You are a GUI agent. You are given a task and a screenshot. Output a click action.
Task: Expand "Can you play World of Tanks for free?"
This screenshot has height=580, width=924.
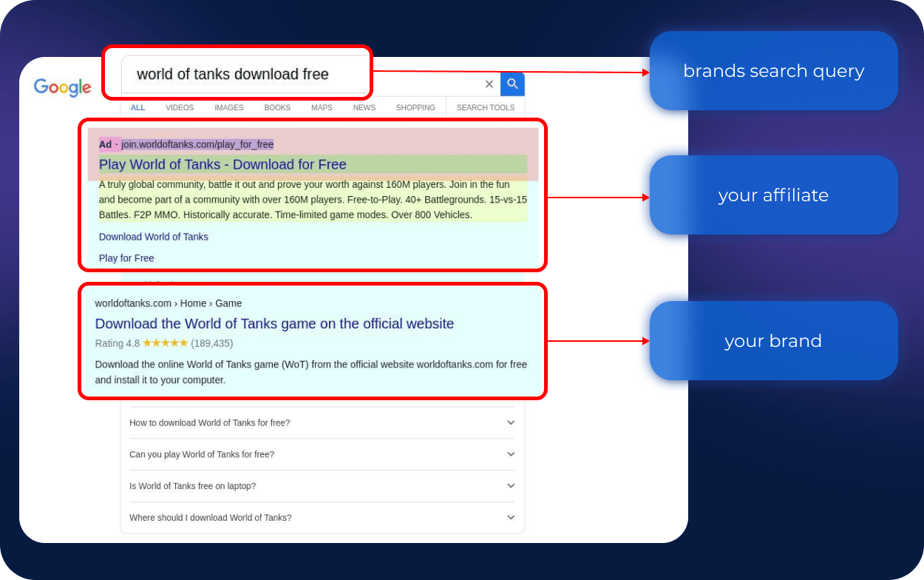[322, 454]
